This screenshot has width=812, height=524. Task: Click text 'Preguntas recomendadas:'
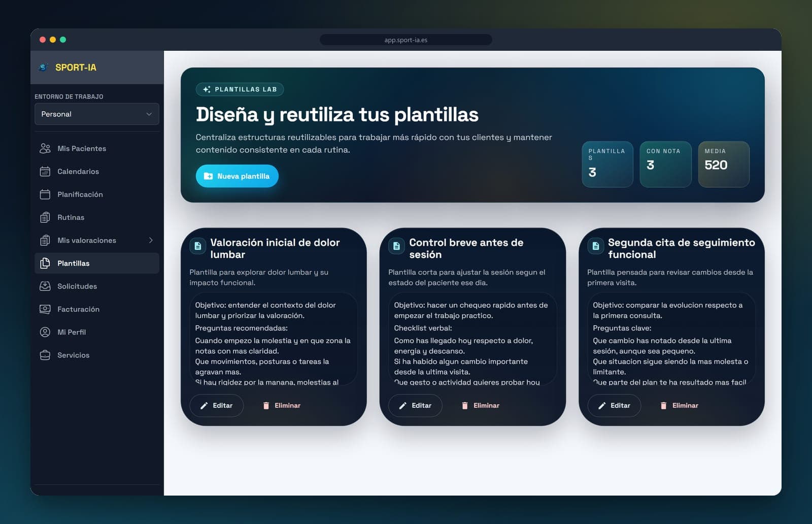click(241, 328)
